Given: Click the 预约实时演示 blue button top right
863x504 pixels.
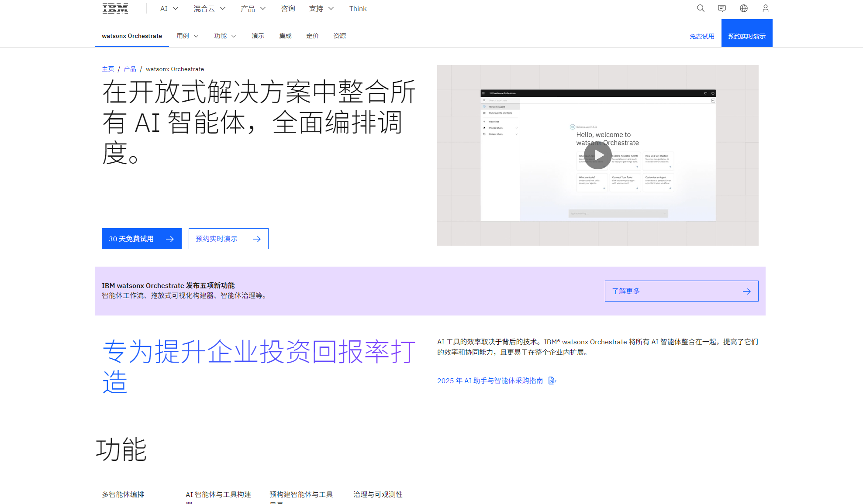Looking at the screenshot, I should tap(747, 36).
